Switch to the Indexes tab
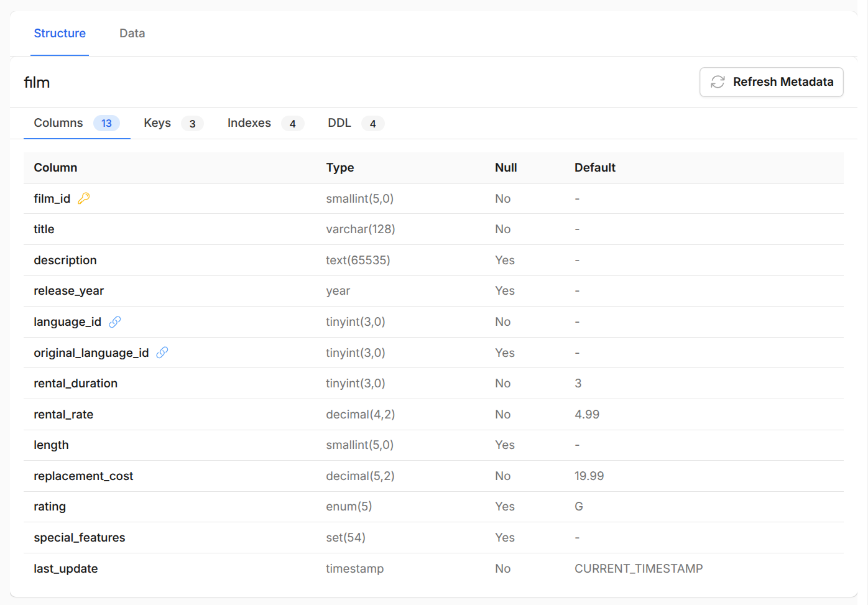Image resolution: width=868 pixels, height=605 pixels. tap(249, 122)
